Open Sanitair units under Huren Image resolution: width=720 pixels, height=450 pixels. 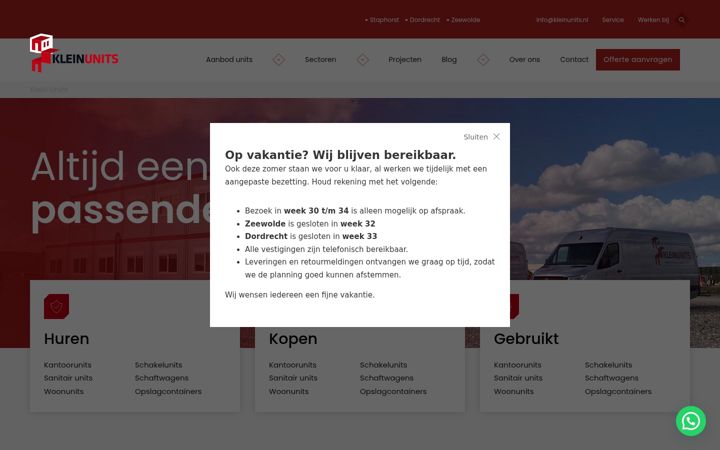pyautogui.click(x=68, y=378)
